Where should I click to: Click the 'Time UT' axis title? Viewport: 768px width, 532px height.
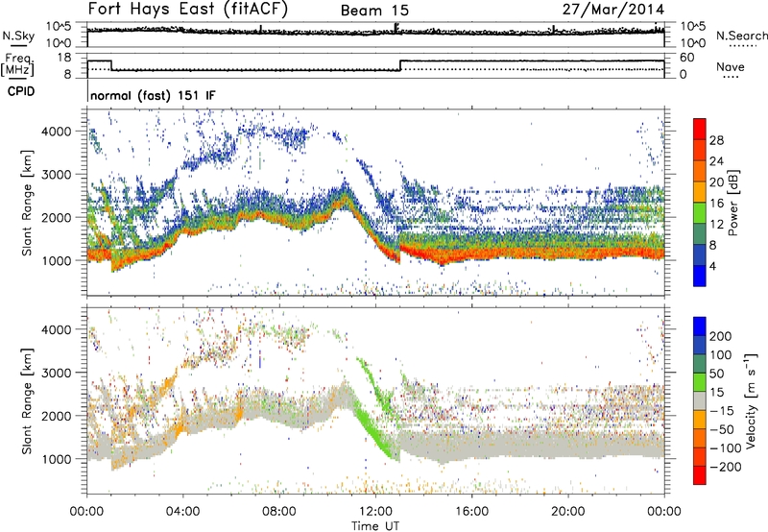pyautogui.click(x=375, y=526)
